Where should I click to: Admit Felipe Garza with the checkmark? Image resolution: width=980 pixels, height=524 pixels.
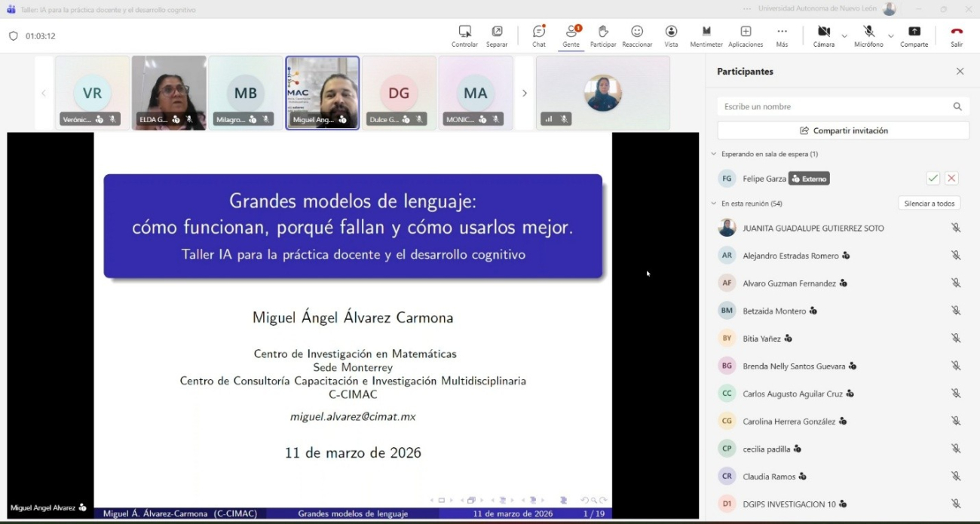click(933, 179)
